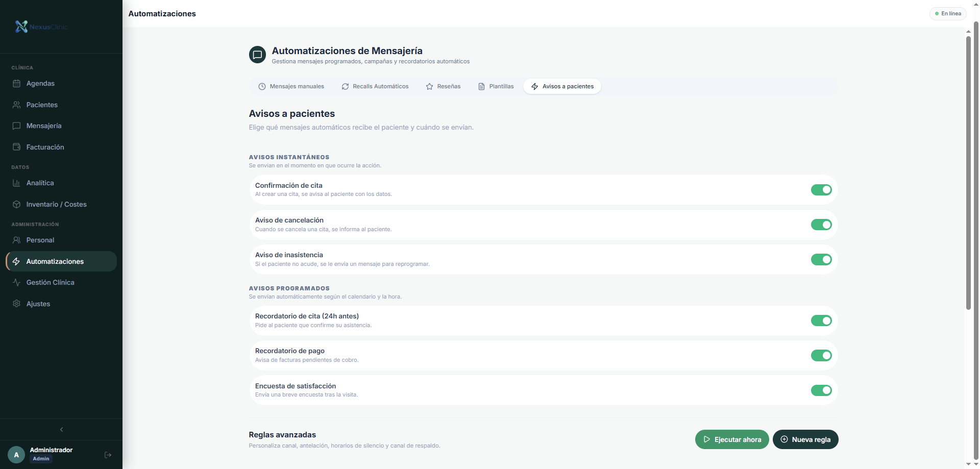
Task: Turn off Aviso de cancelación switch
Action: [821, 225]
